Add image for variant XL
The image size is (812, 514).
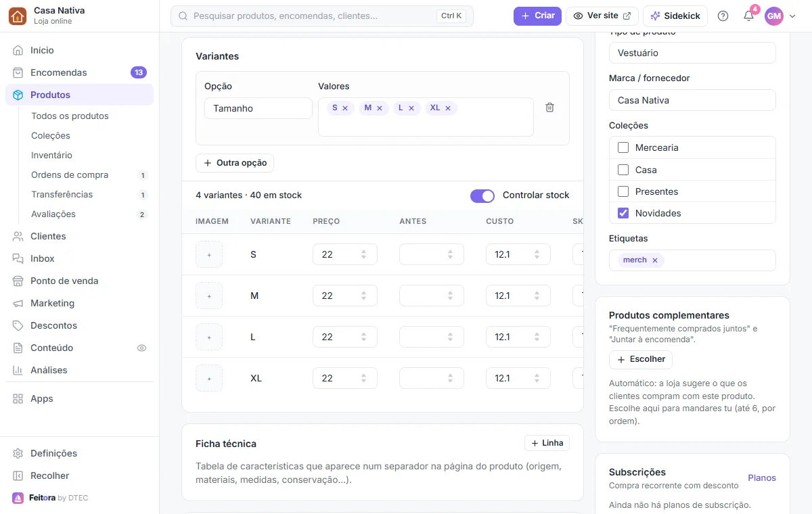(209, 378)
